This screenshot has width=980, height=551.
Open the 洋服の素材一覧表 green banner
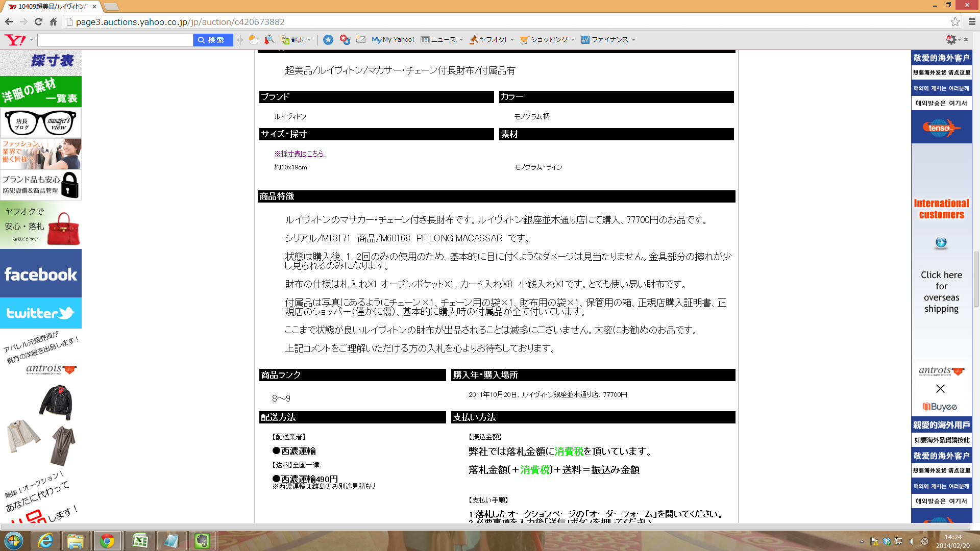pyautogui.click(x=41, y=91)
